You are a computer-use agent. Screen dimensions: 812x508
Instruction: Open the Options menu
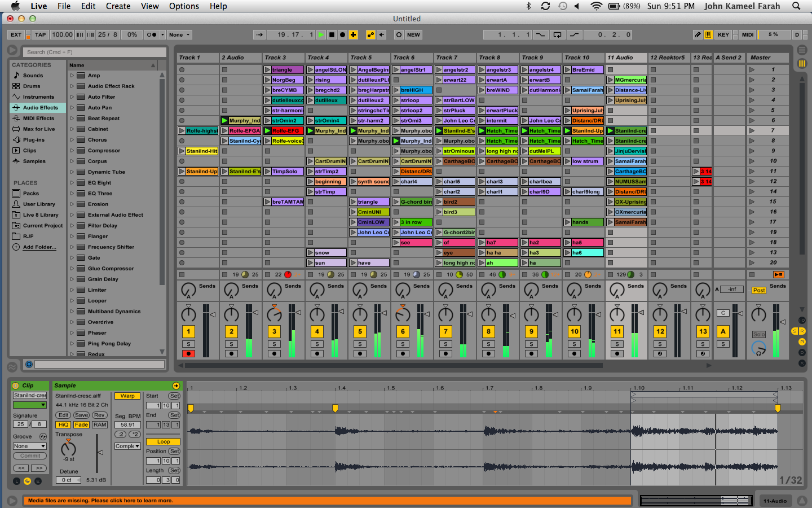[184, 6]
